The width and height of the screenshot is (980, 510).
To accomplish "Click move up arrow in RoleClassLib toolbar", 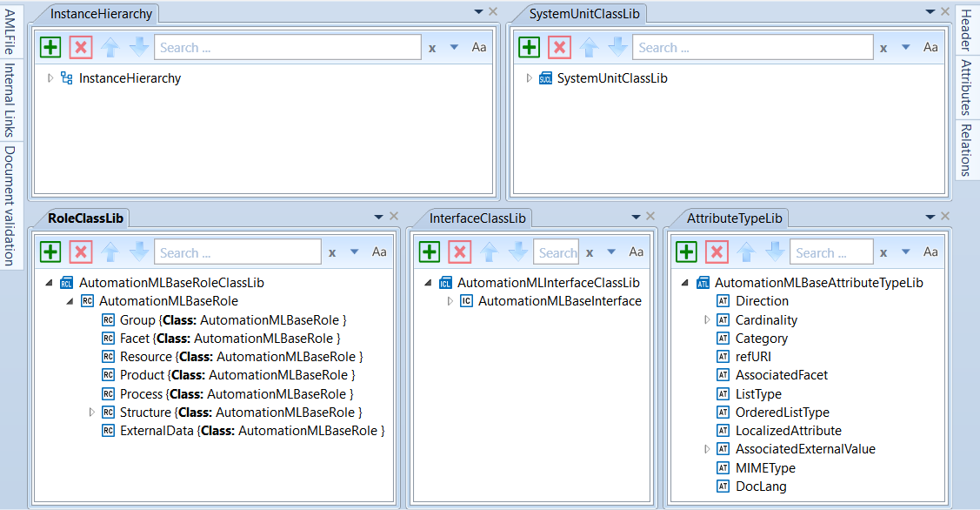I will tap(110, 252).
